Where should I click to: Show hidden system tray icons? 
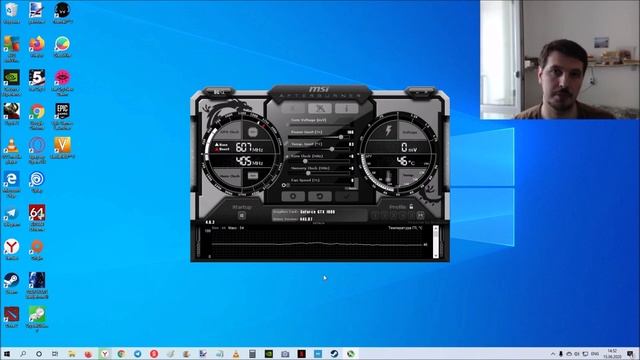pyautogui.click(x=553, y=354)
